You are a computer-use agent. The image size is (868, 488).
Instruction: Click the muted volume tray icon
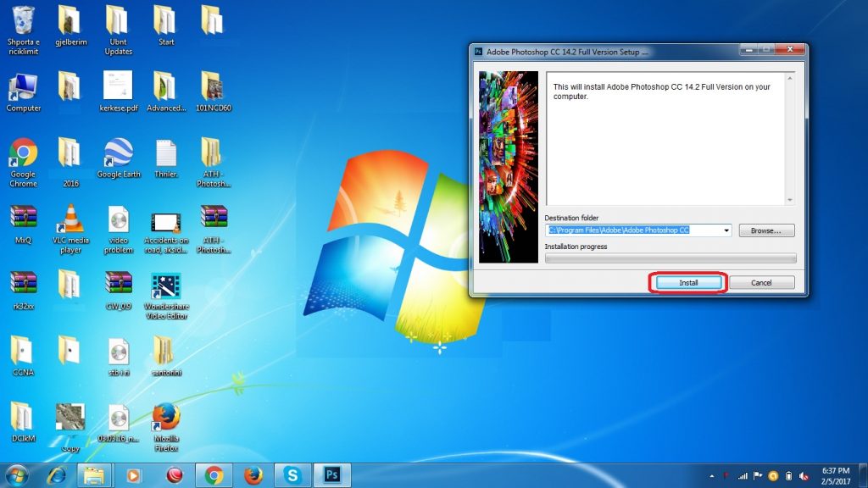pos(804,476)
